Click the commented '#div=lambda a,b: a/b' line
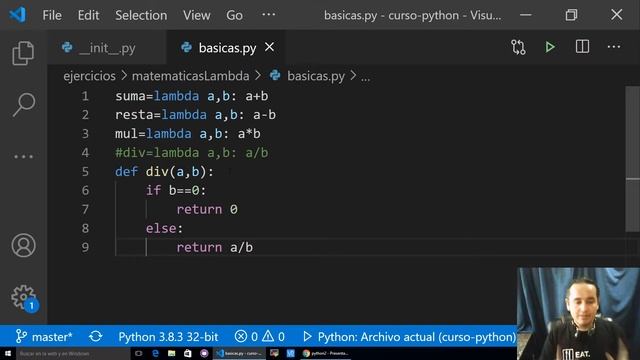 point(191,153)
